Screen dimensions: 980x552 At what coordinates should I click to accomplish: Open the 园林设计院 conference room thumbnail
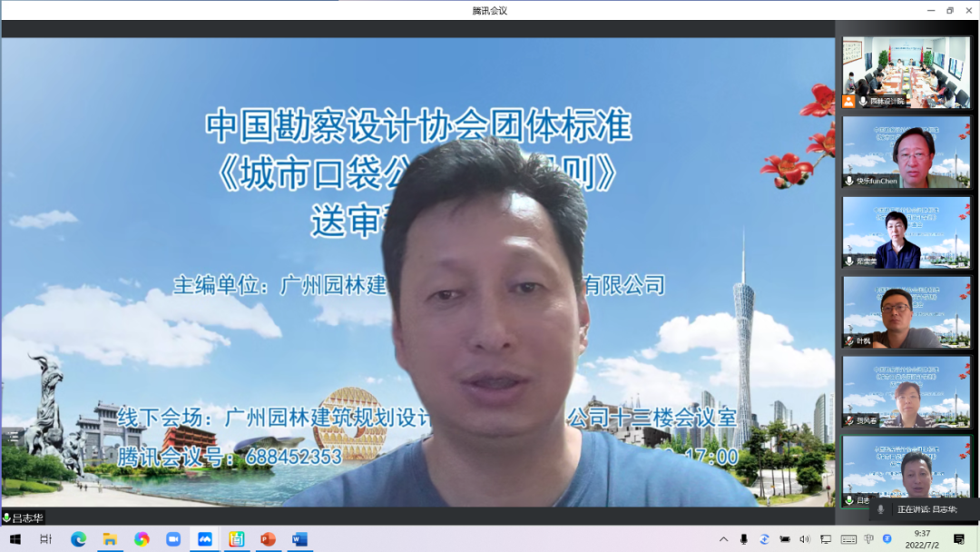[906, 72]
